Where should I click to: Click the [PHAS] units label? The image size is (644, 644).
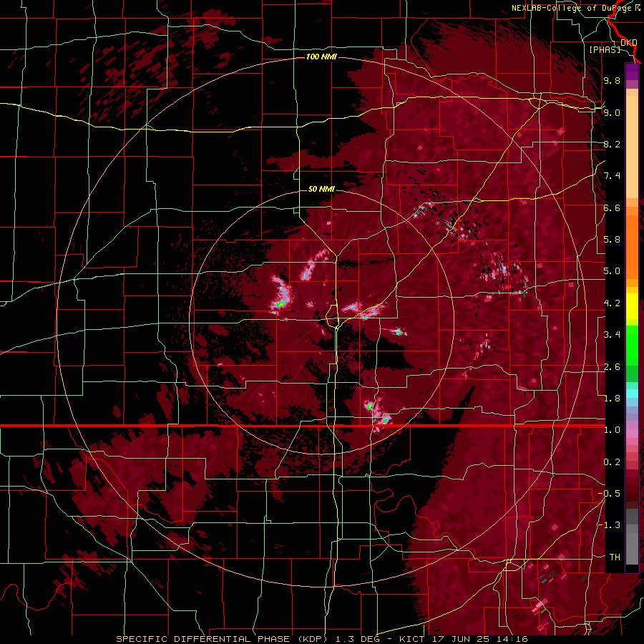[605, 49]
